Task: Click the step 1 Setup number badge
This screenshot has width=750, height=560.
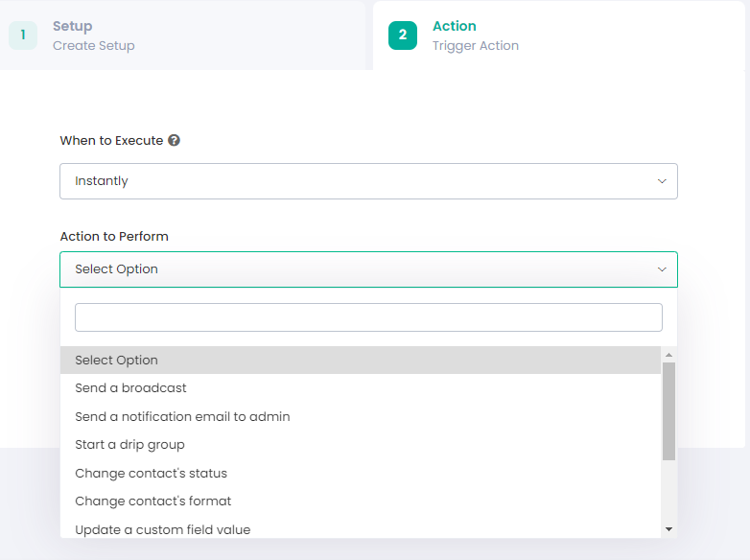Action: 23,35
